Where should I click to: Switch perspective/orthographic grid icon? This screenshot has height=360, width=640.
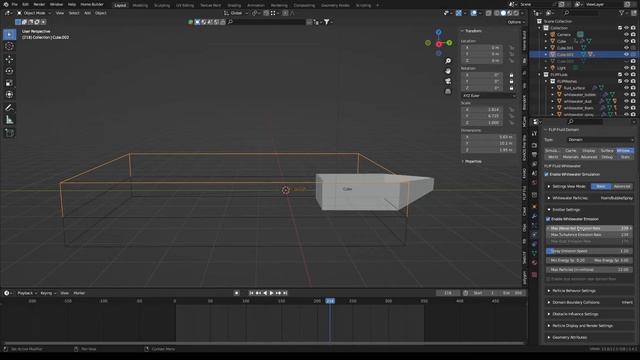point(448,91)
